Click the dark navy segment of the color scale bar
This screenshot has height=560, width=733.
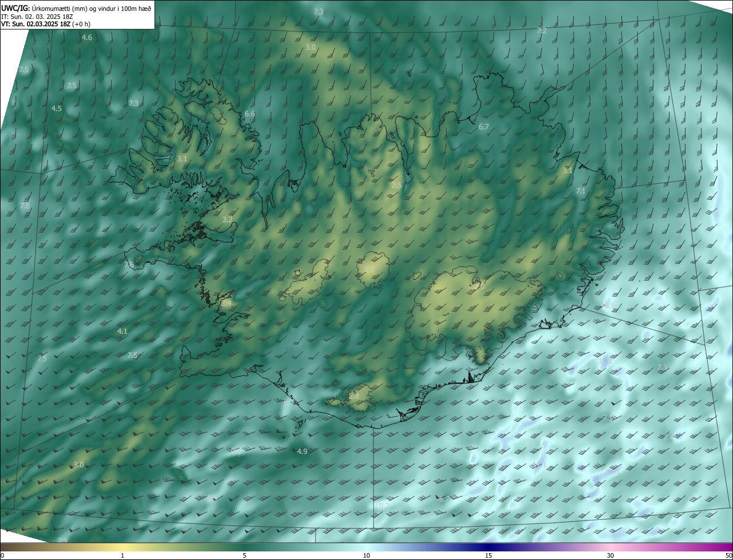point(488,547)
